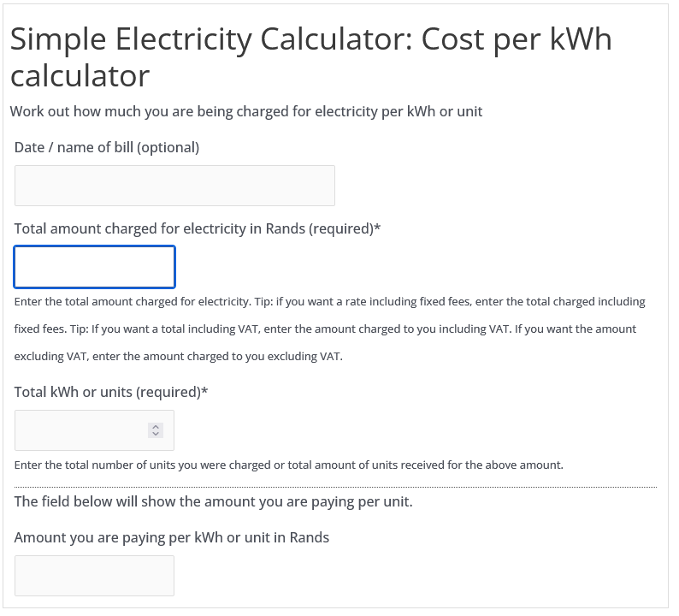Click the down arrow on kWh stepper
Screen dimensions: 679x616
tap(155, 435)
